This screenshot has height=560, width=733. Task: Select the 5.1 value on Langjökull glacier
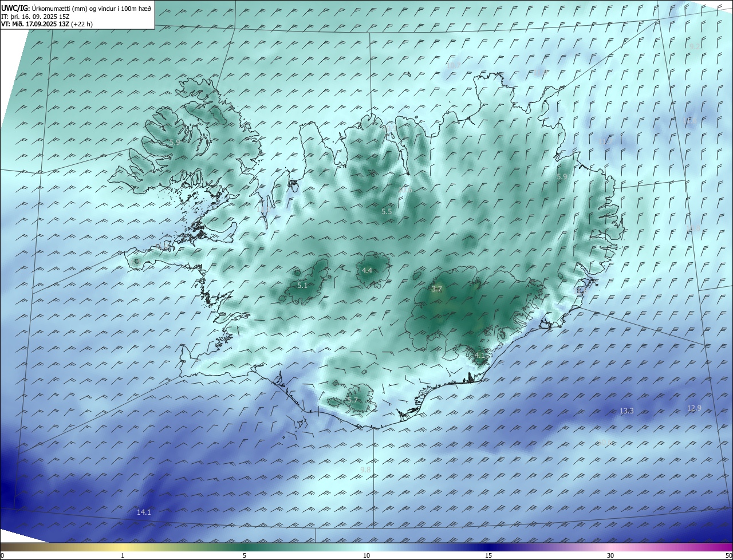point(302,285)
